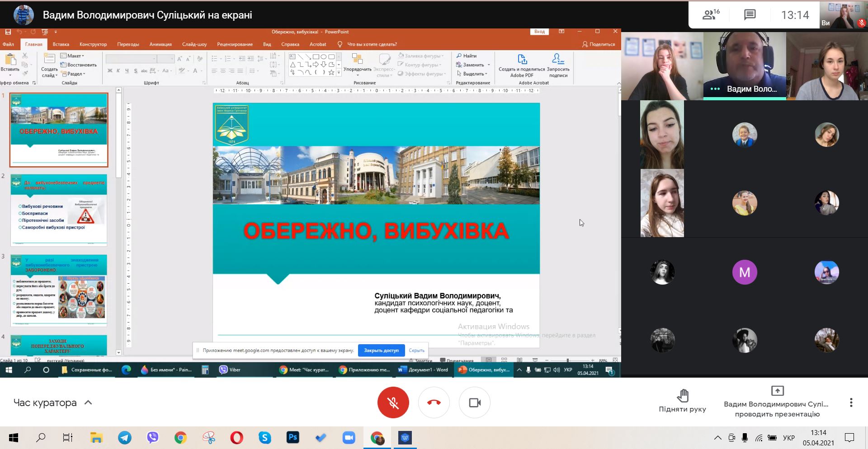Show hidden system tray icons
Viewport: 868px width, 449px height.
tap(717, 438)
